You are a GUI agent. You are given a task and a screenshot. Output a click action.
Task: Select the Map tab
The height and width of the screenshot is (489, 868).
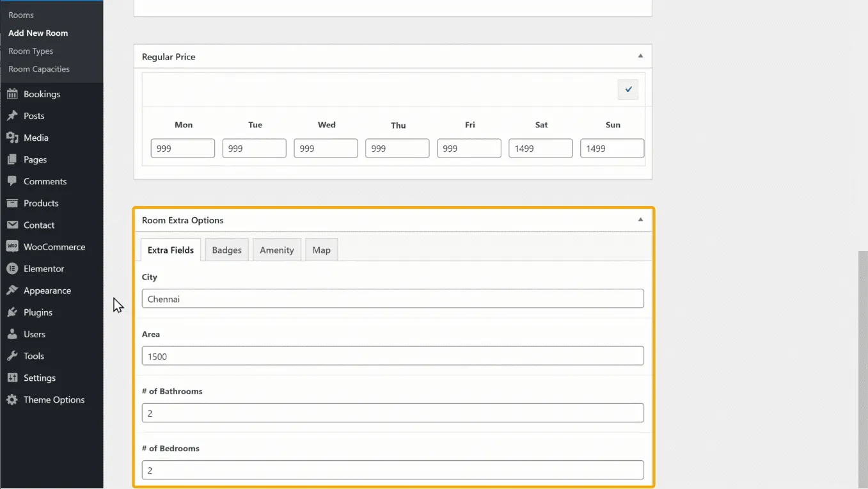321,250
